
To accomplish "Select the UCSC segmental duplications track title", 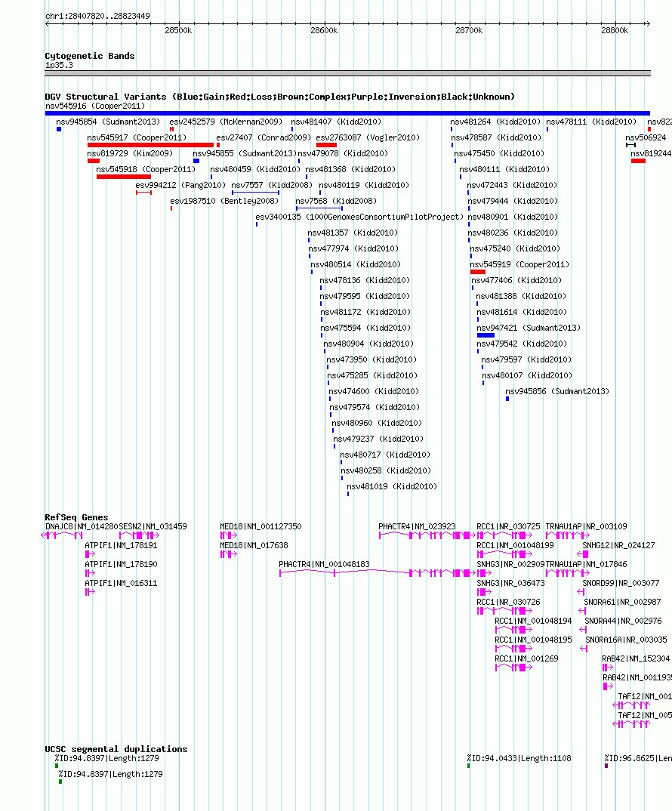I will 116,749.
